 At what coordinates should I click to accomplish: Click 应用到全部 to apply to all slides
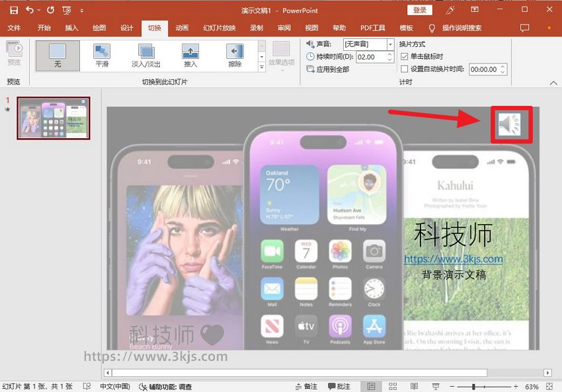coord(328,69)
